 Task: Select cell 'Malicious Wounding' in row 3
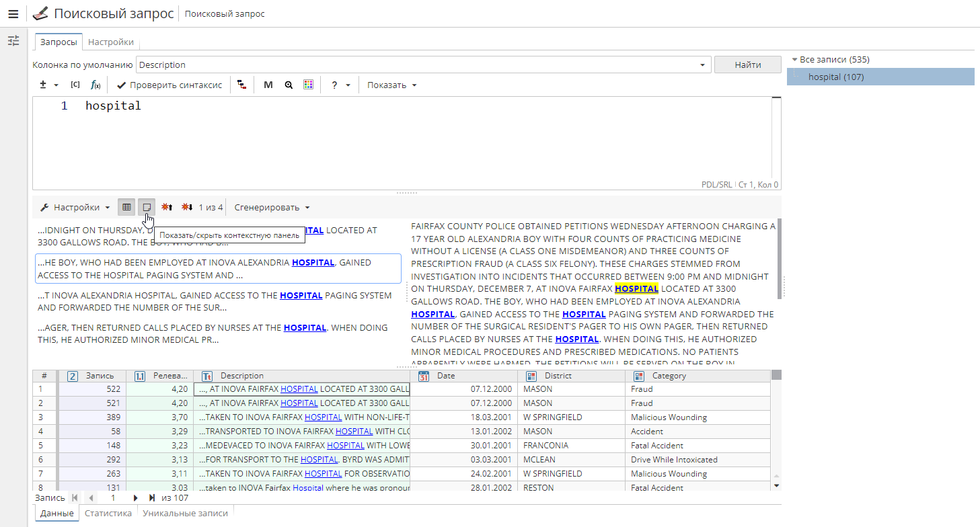coord(698,417)
